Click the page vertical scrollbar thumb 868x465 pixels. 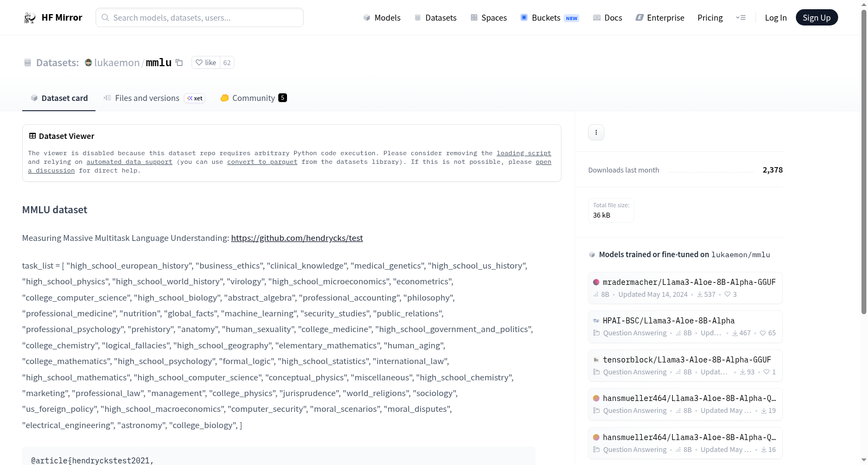[x=864, y=162]
